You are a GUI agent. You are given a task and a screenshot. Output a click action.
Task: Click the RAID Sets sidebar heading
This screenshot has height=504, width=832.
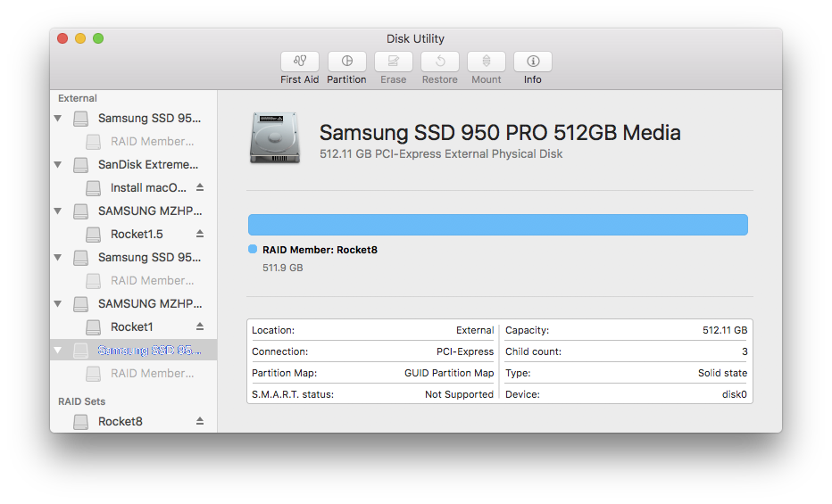[82, 401]
